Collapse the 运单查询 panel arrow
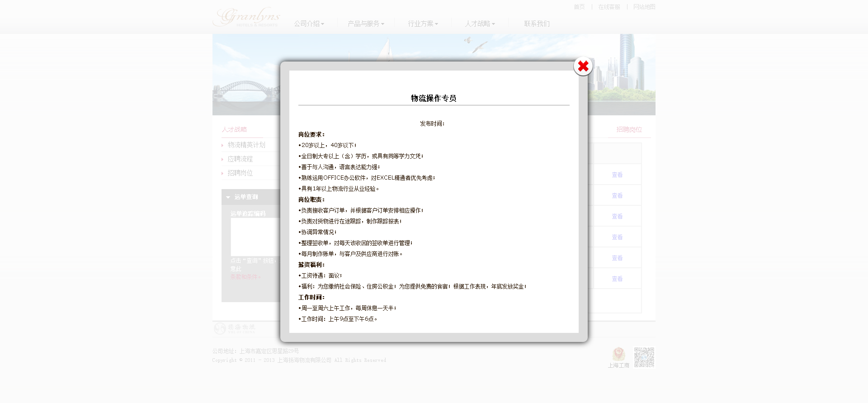Image resolution: width=868 pixels, height=403 pixels. point(228,197)
